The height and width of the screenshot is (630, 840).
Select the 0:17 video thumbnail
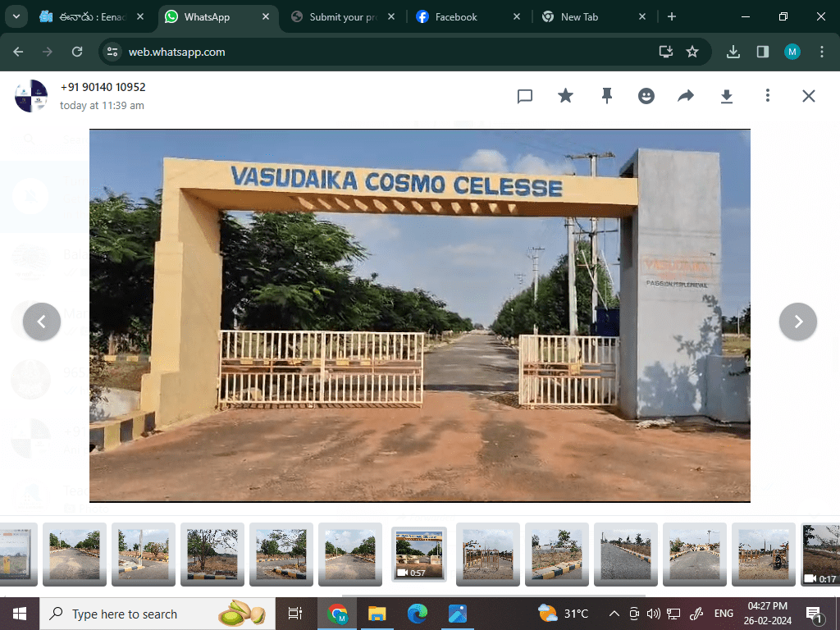(x=820, y=554)
